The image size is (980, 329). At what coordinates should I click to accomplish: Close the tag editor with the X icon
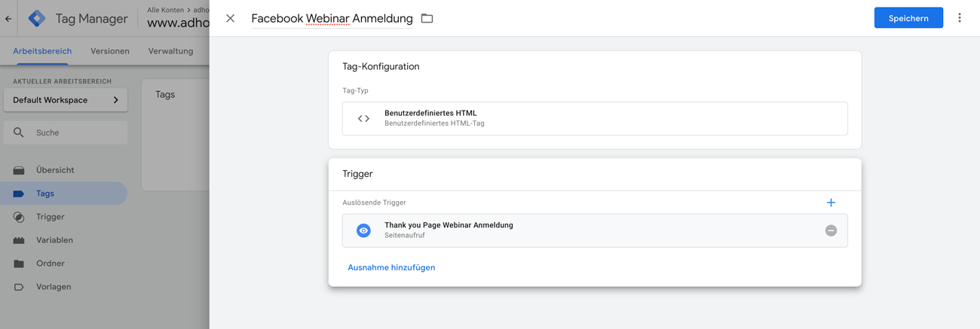[230, 18]
